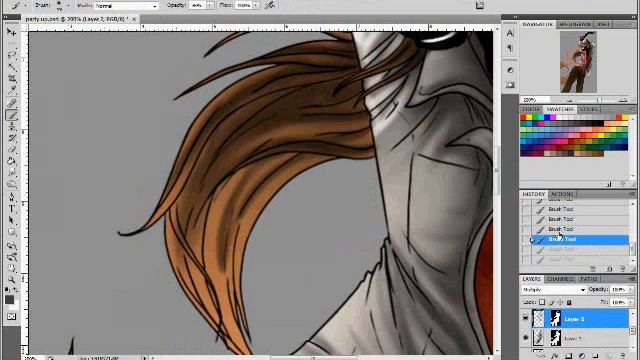Close the party up document tab

point(134,19)
